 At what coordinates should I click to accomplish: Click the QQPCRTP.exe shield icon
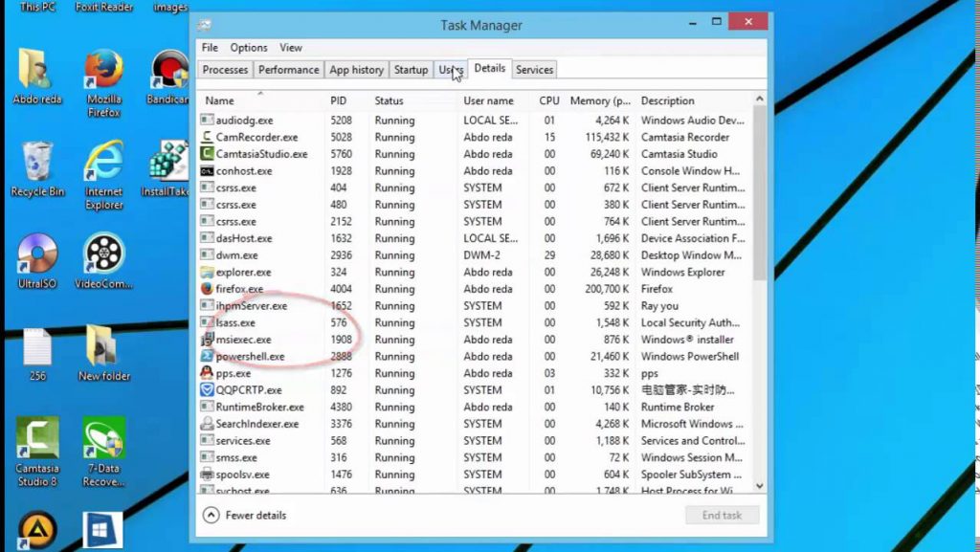pos(207,389)
